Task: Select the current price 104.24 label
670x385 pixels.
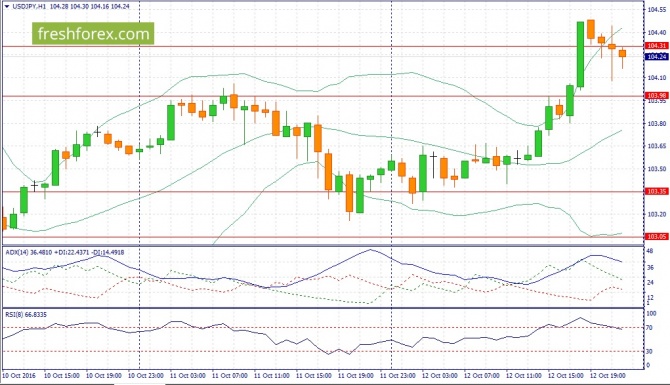Action: tap(656, 56)
